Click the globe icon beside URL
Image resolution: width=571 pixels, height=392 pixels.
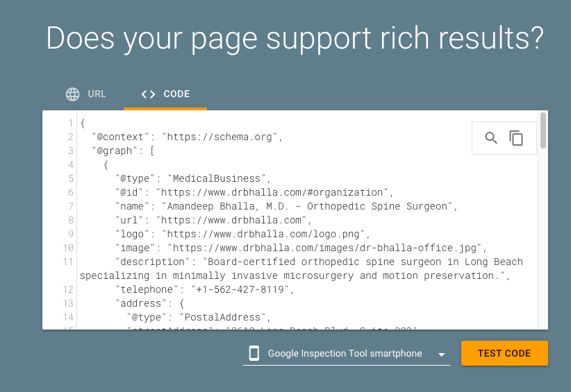72,94
